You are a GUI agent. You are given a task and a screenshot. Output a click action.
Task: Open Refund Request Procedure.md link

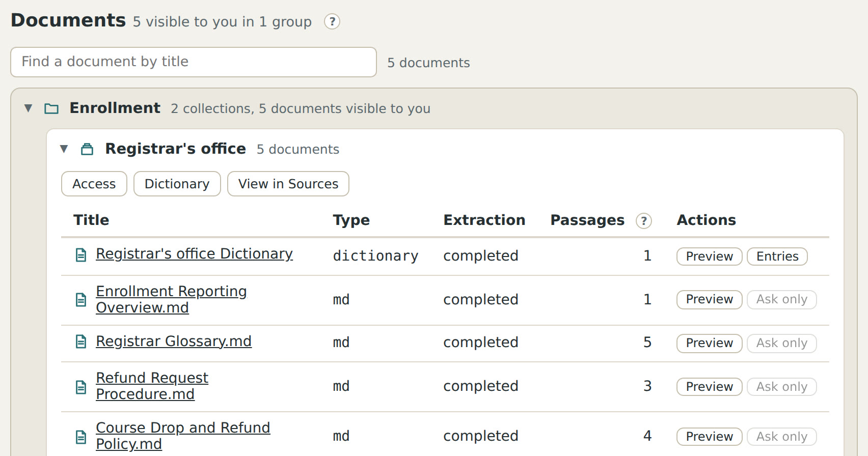click(x=152, y=386)
